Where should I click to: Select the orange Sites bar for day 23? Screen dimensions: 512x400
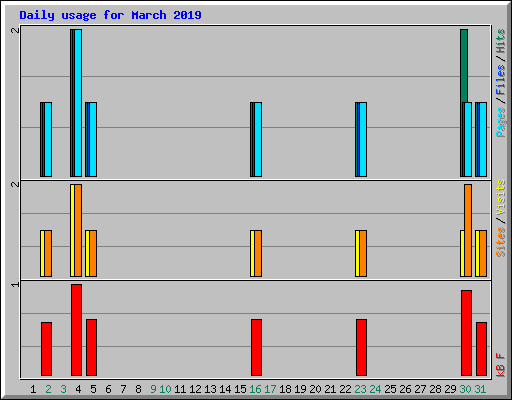363,253
